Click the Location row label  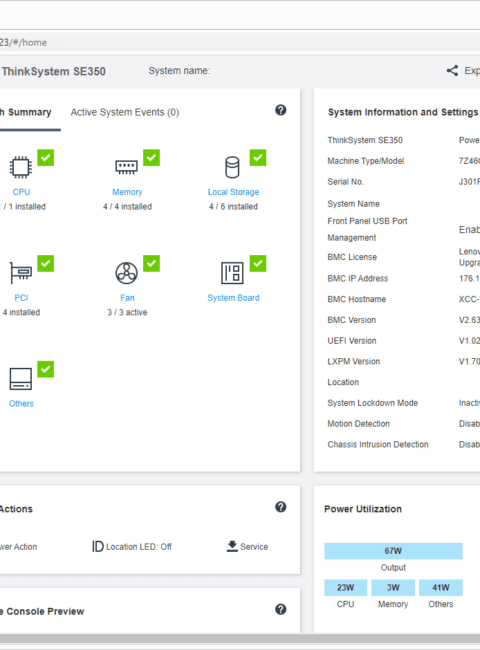point(343,382)
